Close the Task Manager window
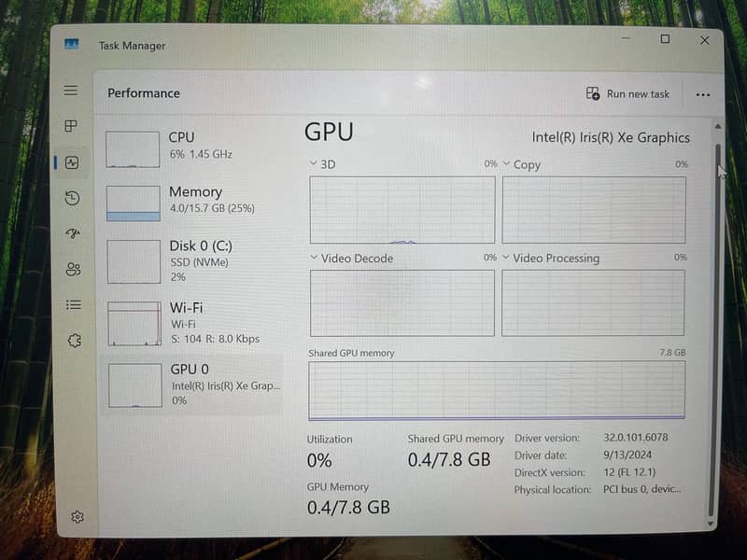747x560 pixels. tap(705, 40)
